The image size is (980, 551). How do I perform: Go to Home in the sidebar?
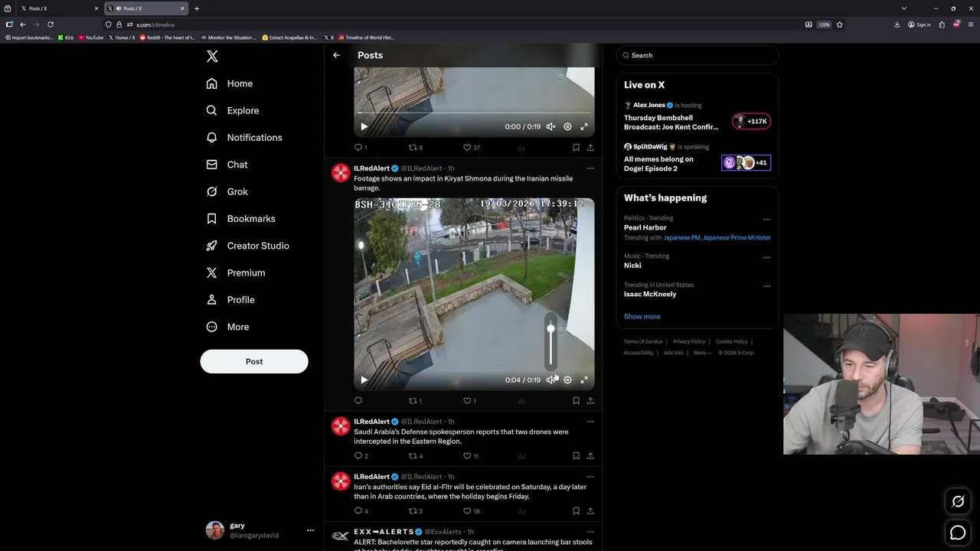coord(229,83)
